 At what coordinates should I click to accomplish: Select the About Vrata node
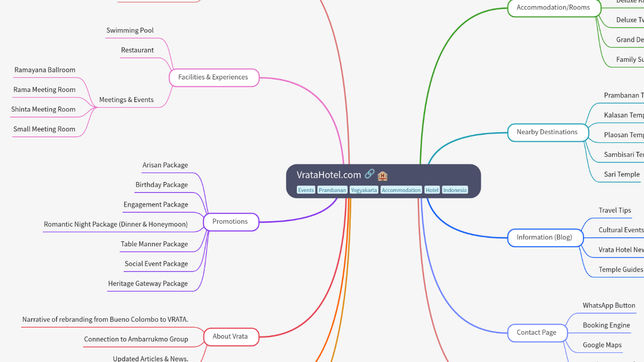point(230,336)
